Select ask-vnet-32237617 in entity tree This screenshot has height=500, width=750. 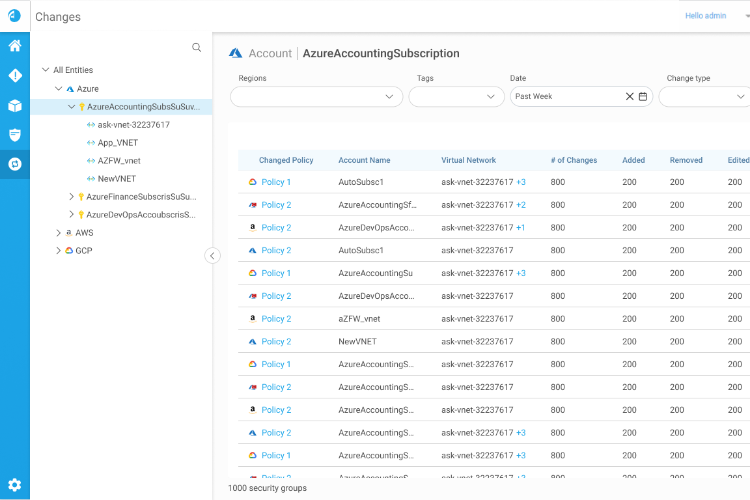(133, 125)
